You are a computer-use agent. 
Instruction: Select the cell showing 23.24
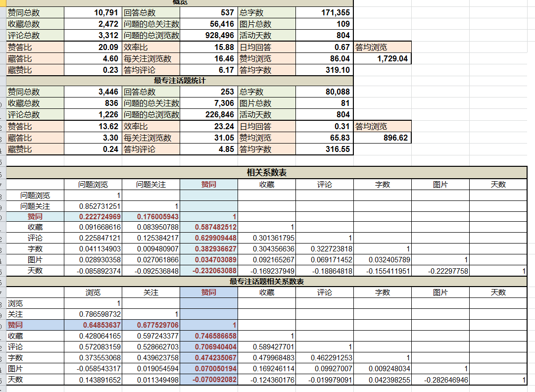coord(208,126)
